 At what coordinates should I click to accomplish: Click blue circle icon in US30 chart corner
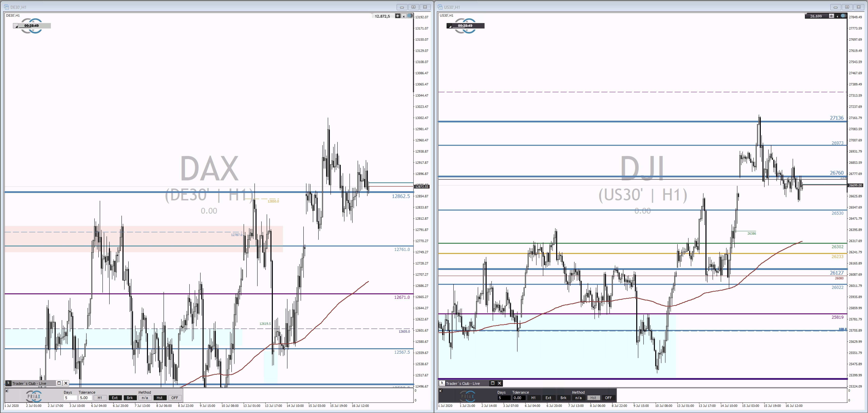coord(843,16)
